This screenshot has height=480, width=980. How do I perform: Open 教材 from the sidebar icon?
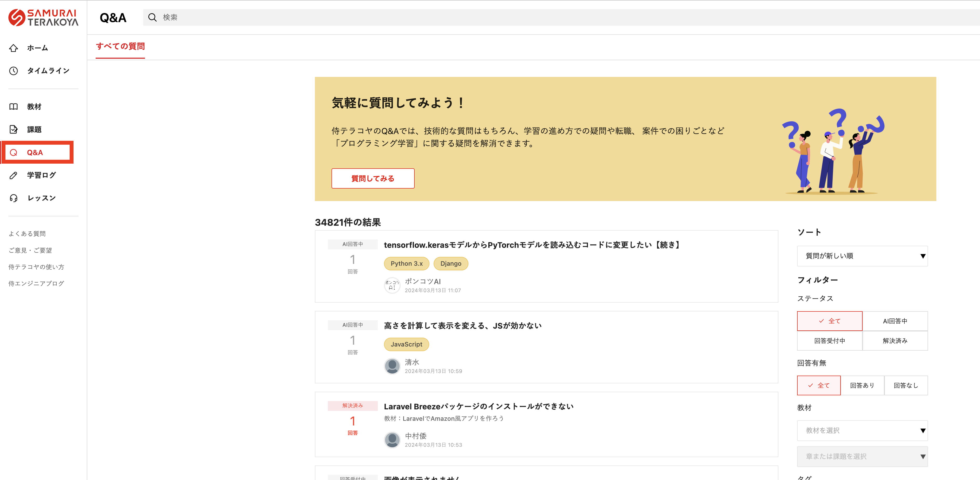pyautogui.click(x=14, y=107)
